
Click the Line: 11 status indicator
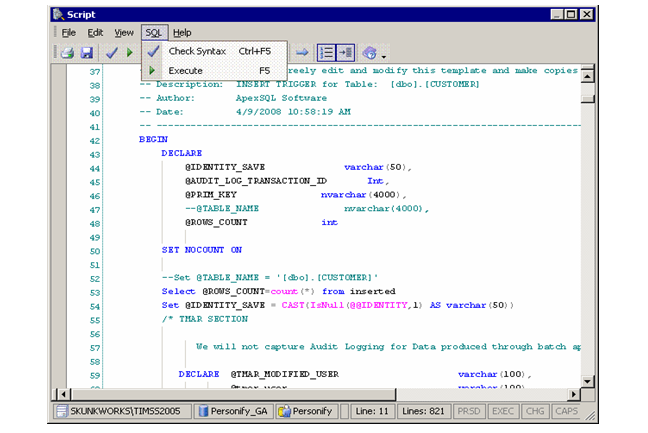pos(372,411)
